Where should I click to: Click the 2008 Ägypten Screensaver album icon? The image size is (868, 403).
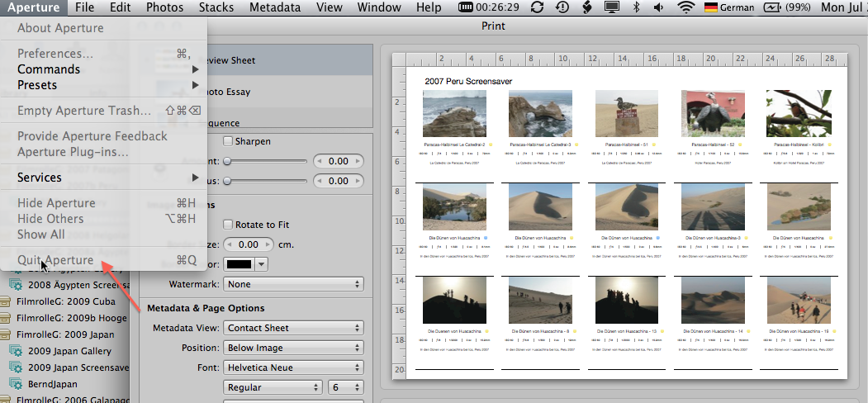coord(15,284)
